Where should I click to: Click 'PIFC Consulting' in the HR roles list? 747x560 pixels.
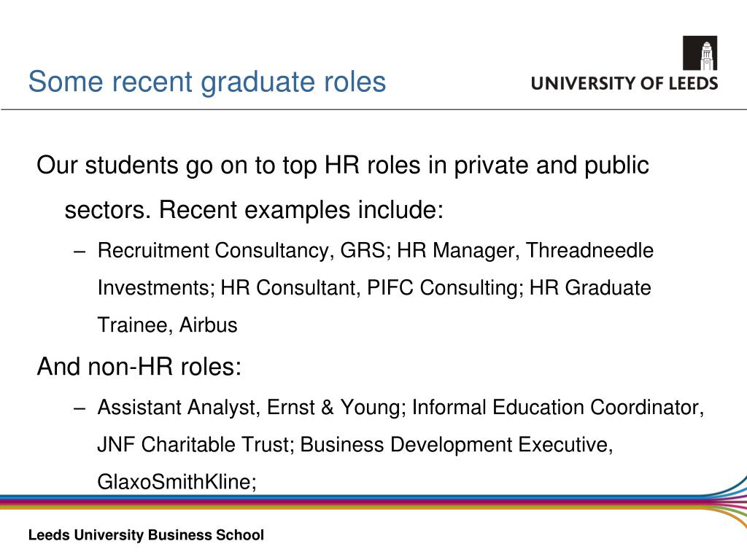tap(443, 287)
